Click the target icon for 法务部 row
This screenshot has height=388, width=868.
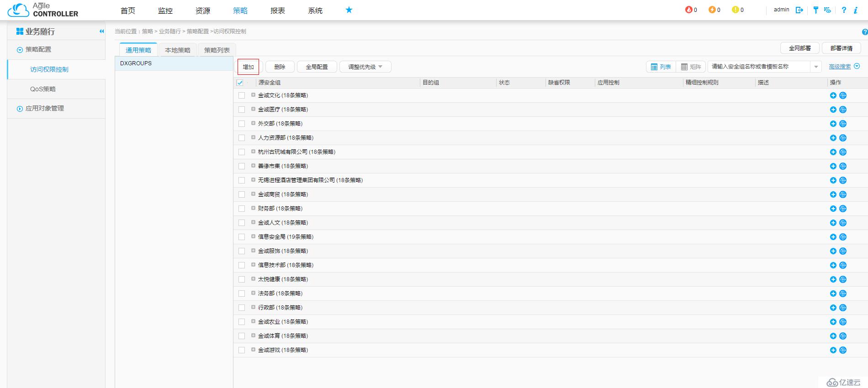pos(843,294)
